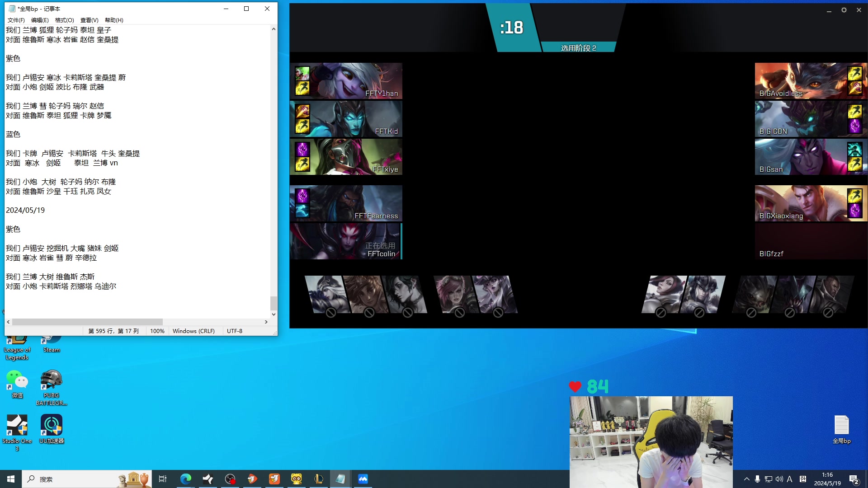Click Notepad status 'UTF-8' encoding
This screenshot has width=868, height=488.
(235, 331)
